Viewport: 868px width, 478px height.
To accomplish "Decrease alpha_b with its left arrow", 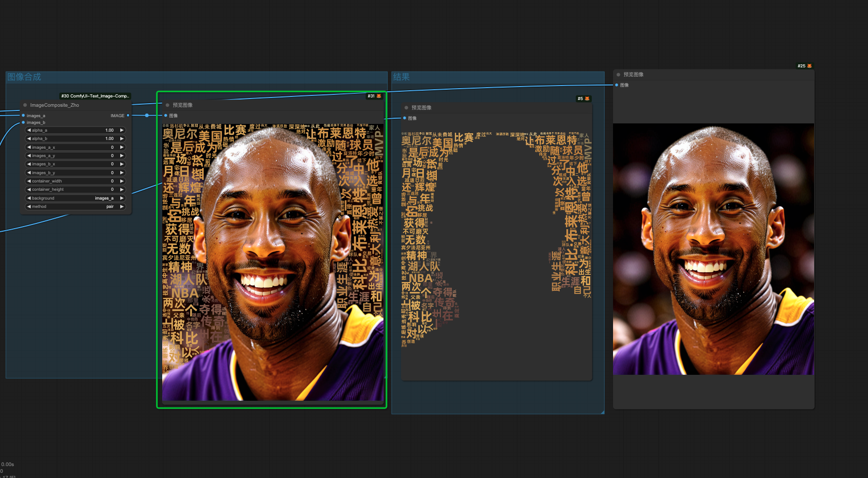I will click(29, 138).
